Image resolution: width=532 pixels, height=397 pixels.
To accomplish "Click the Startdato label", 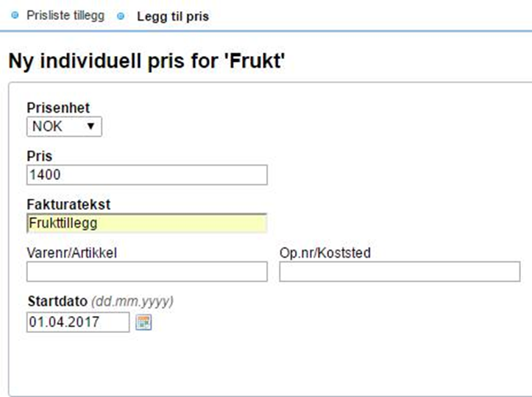I will pos(57,302).
